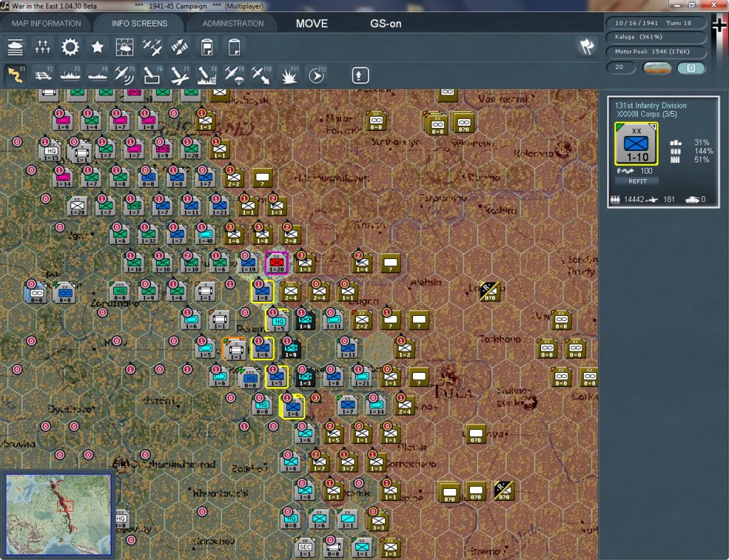729x560 pixels.
Task: Open the Commander's Report clipboard with flag
Action: click(207, 47)
